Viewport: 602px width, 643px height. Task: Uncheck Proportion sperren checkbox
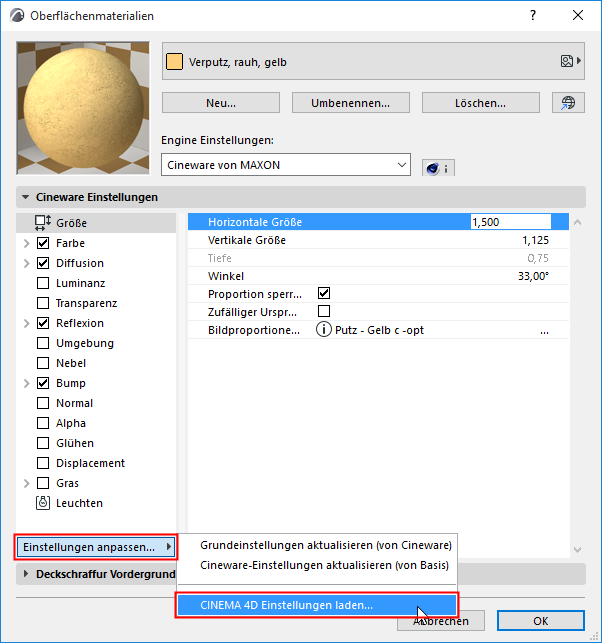324,293
